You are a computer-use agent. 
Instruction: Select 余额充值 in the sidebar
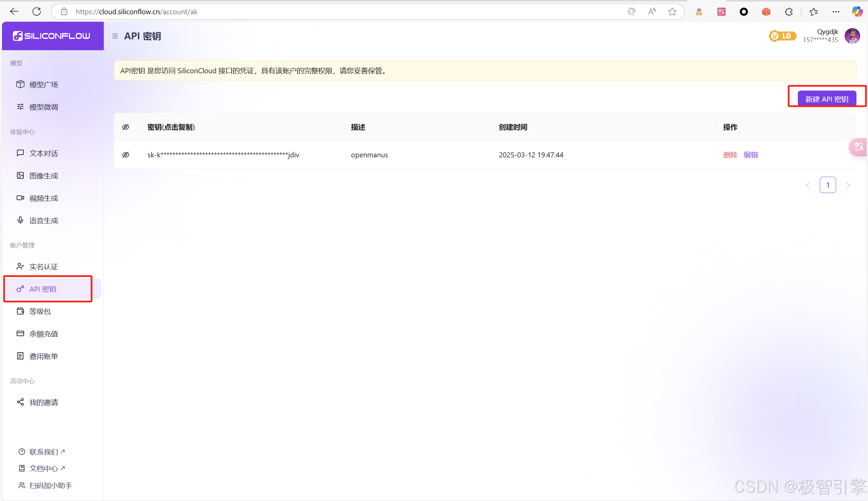43,333
